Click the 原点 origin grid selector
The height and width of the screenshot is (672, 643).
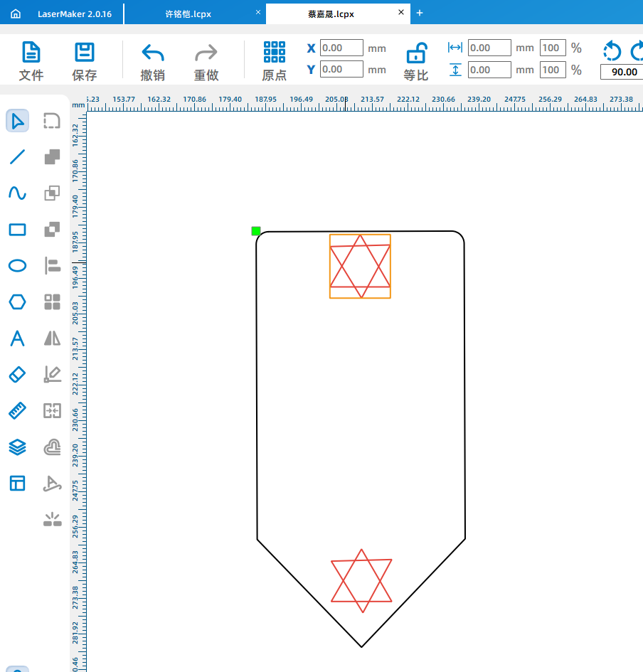tap(274, 61)
